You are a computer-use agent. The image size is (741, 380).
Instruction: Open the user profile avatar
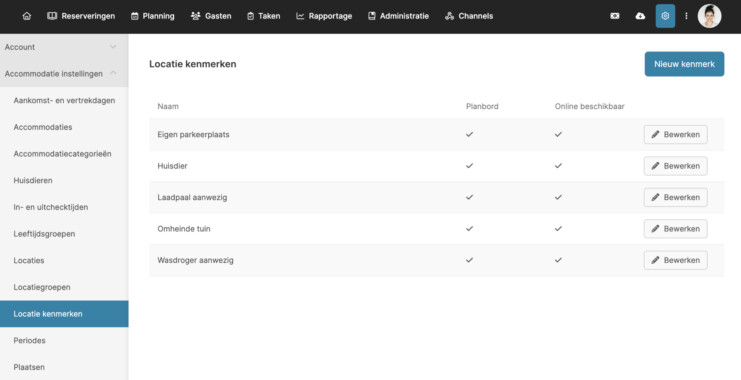(x=709, y=16)
